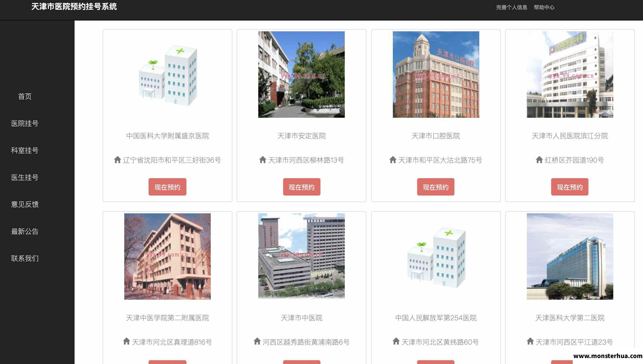Screen dimensions: 643x364
Task: Click address text 天津市和平区大沽北路75号
Action: (x=440, y=160)
